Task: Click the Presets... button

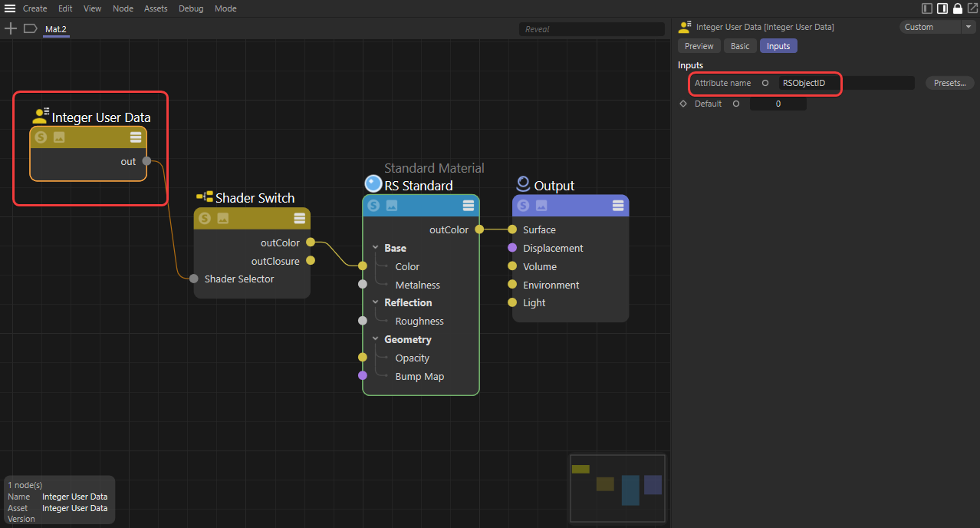Action: pos(949,83)
